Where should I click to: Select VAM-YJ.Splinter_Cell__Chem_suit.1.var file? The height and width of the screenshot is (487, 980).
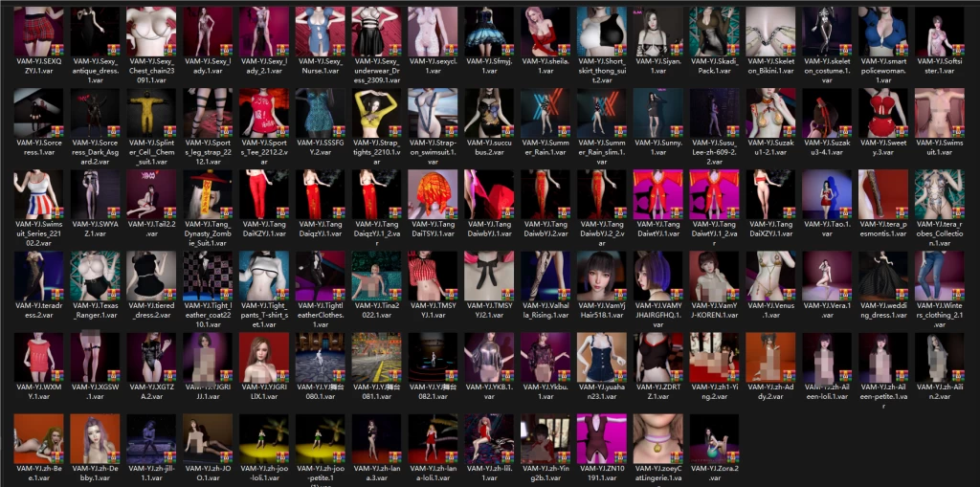151,113
